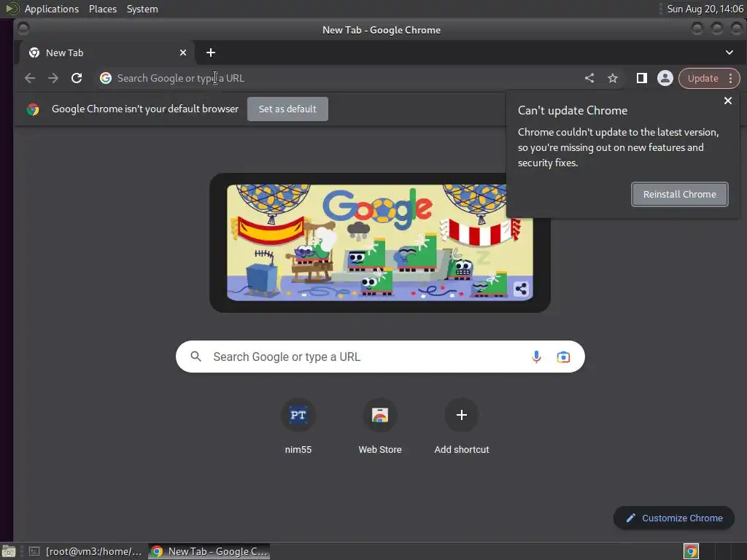The width and height of the screenshot is (747, 560).
Task: Go back using the browser back arrow
Action: 29,78
